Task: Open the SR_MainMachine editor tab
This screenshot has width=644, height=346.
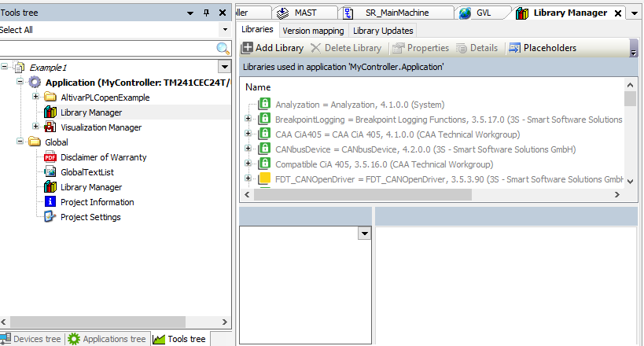Action: [x=397, y=13]
